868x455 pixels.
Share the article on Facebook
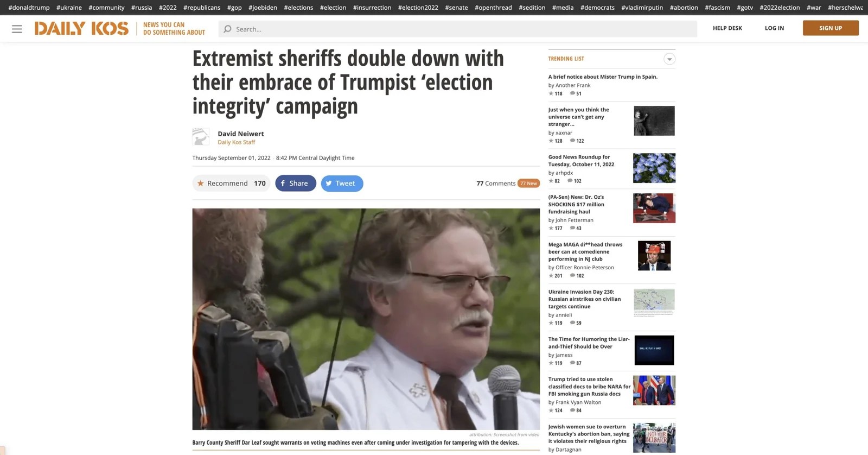[x=296, y=184]
